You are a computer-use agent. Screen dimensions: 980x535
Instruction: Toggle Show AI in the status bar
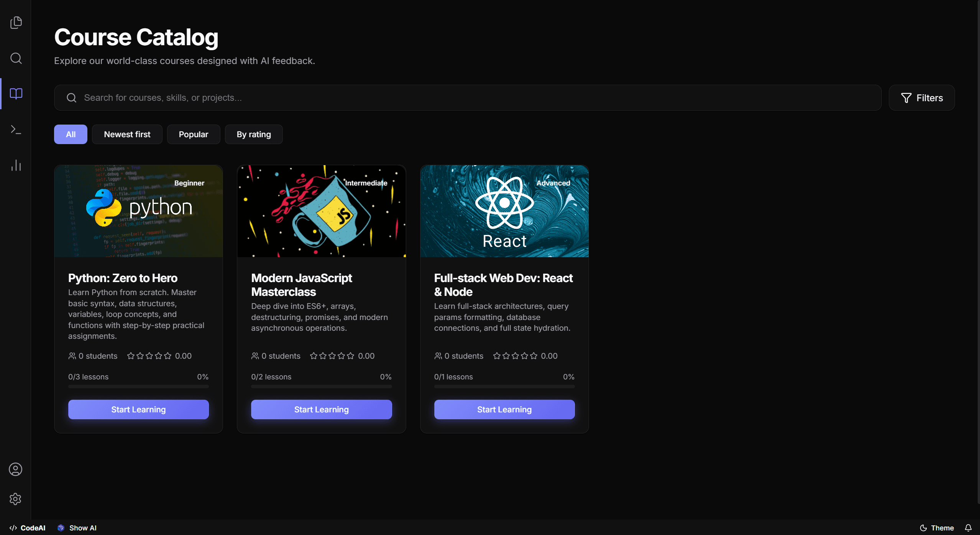pos(77,528)
